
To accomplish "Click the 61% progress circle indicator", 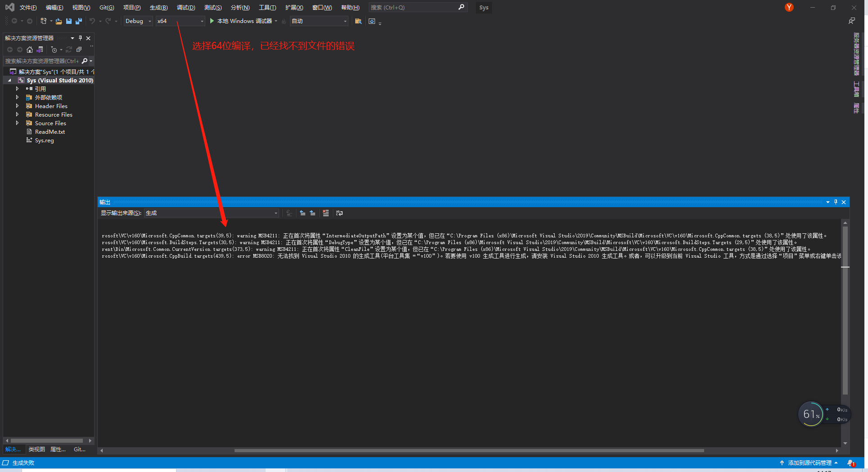I will click(811, 414).
